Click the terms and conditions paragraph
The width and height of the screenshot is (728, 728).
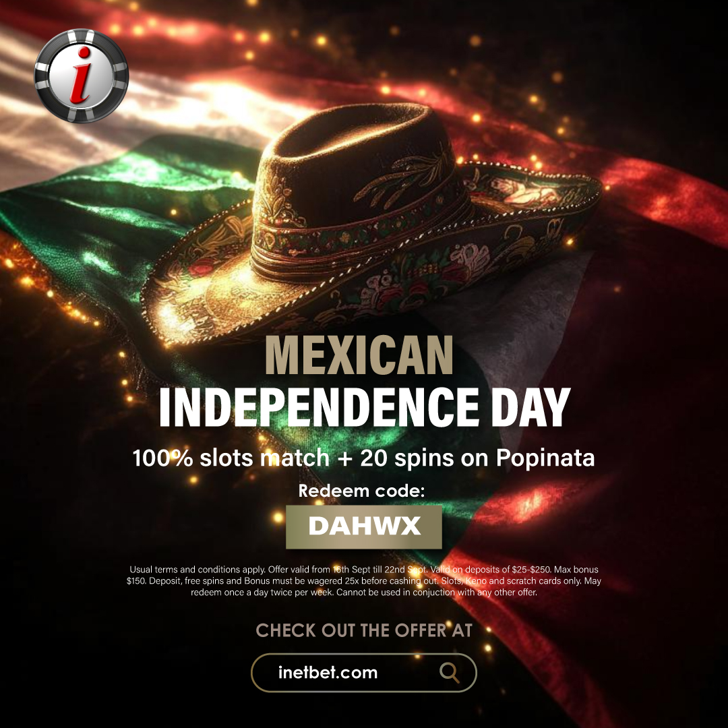(363, 581)
